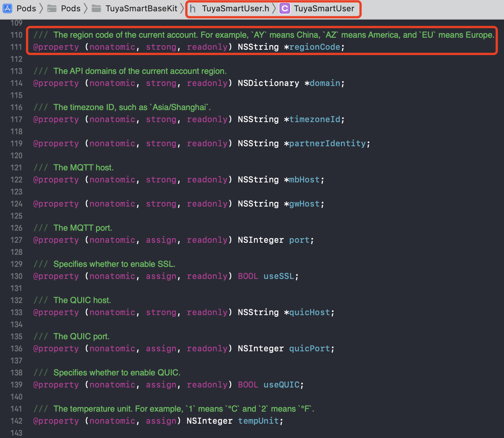Click the port property name
The image size is (504, 438).
(299, 240)
